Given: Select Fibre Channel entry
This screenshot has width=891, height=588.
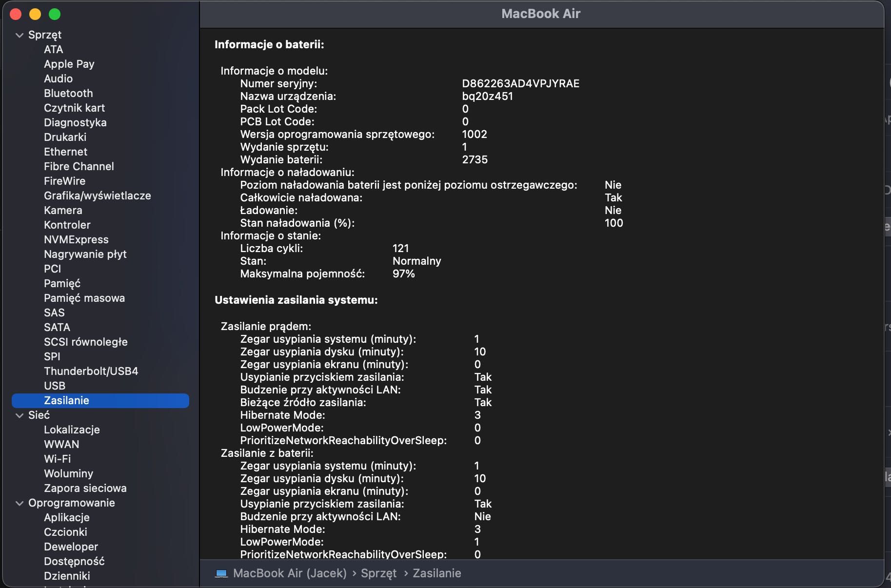Looking at the screenshot, I should click(79, 166).
